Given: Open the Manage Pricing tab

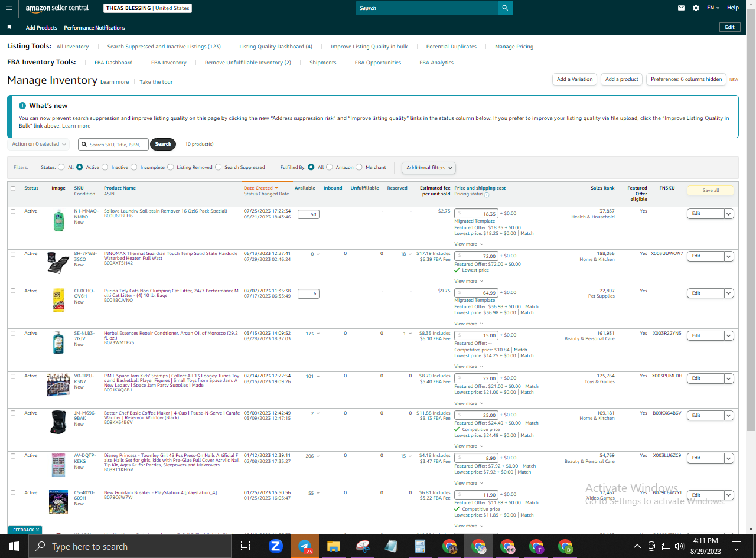Looking at the screenshot, I should [x=514, y=47].
